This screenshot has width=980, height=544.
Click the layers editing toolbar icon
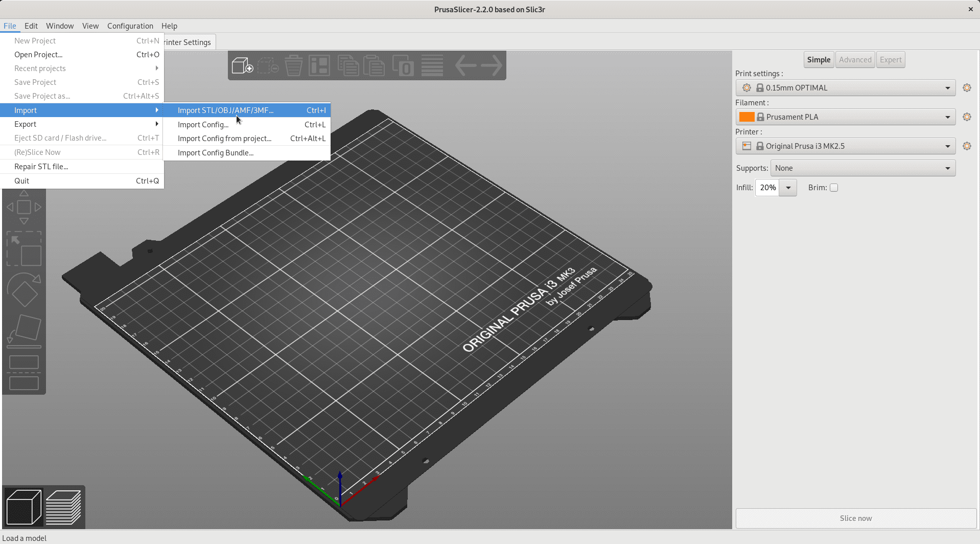(432, 65)
